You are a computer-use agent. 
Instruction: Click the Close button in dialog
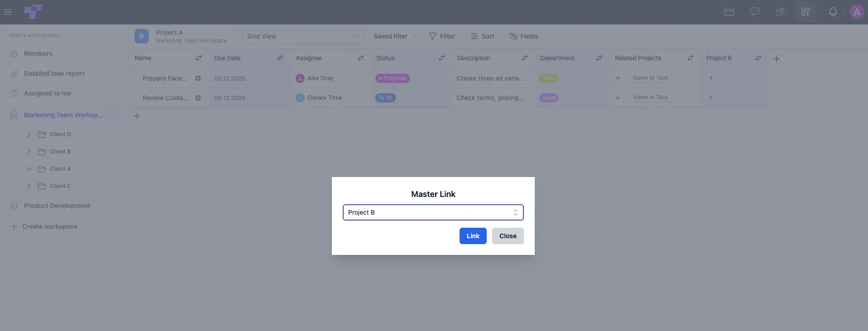tap(508, 236)
